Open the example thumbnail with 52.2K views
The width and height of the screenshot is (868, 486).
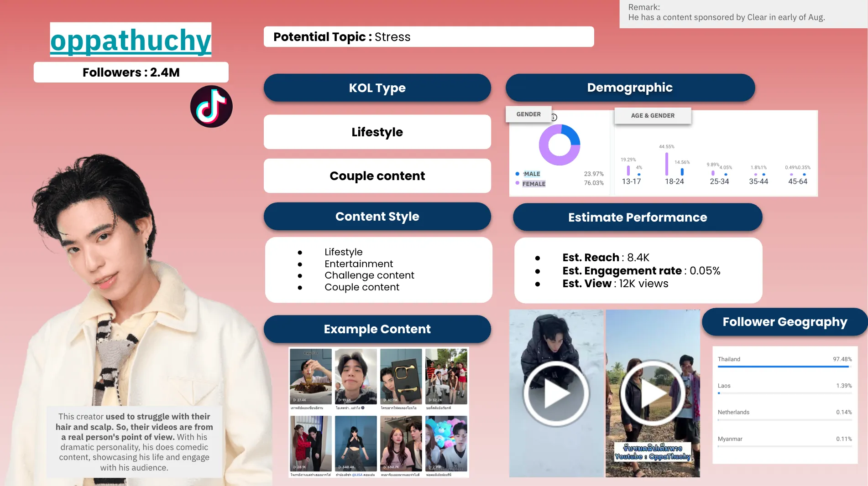(x=446, y=377)
